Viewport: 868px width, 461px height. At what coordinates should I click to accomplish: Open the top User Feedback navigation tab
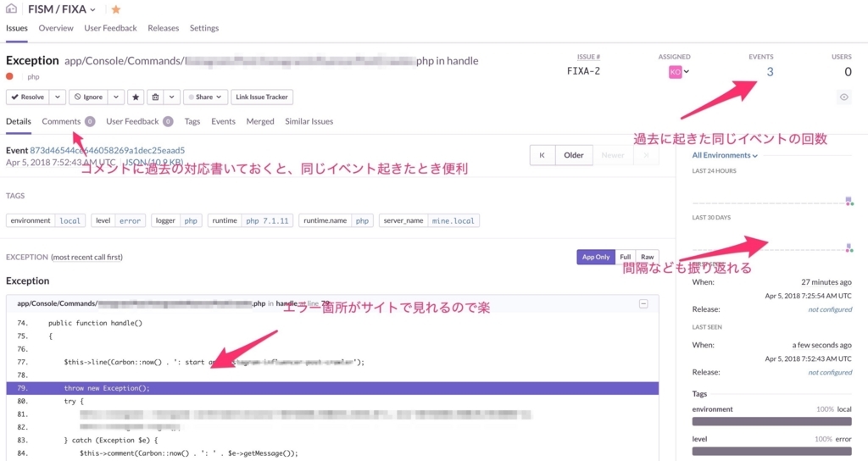point(110,28)
